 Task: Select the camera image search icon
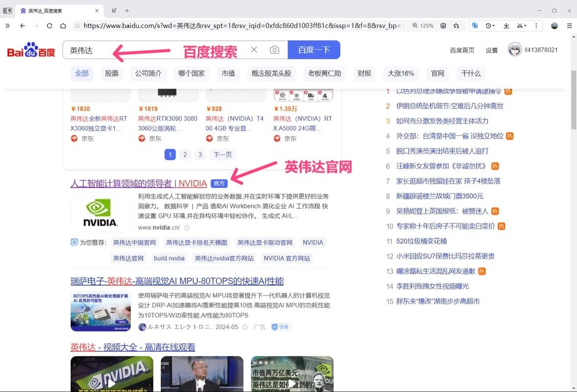pyautogui.click(x=274, y=49)
